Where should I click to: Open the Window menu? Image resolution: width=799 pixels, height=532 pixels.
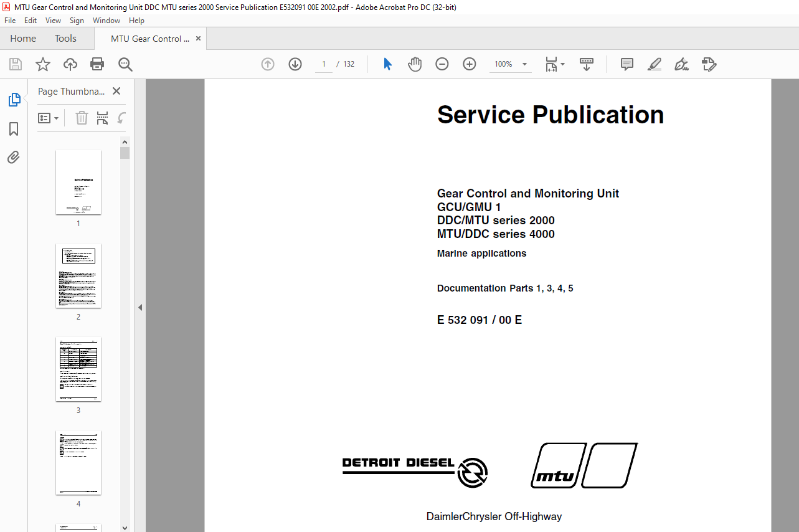(106, 21)
